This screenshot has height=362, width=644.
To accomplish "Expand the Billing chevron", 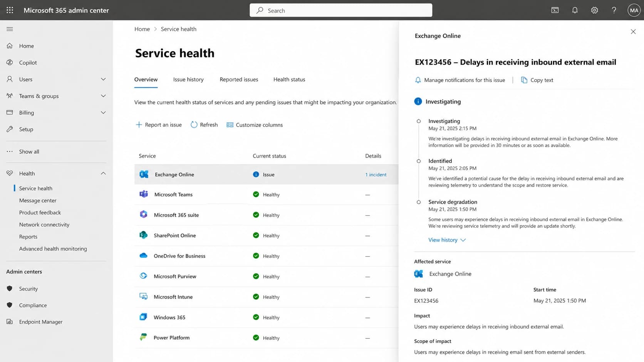I will point(103,113).
